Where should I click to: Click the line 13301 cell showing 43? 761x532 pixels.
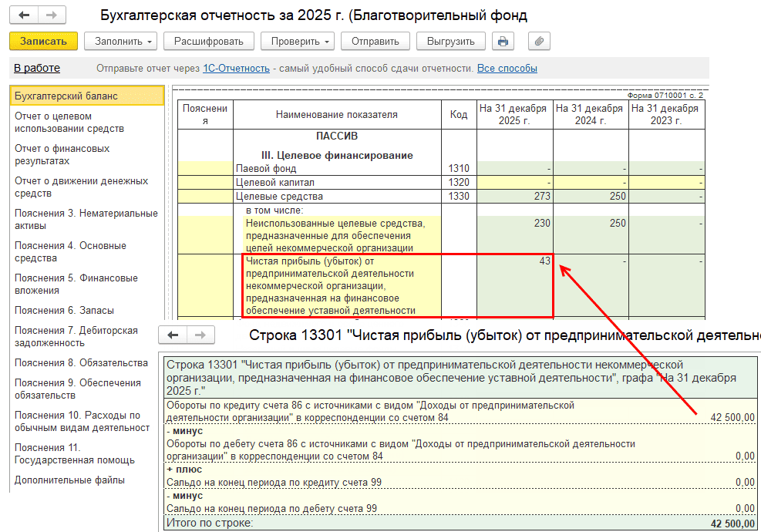tap(514, 261)
